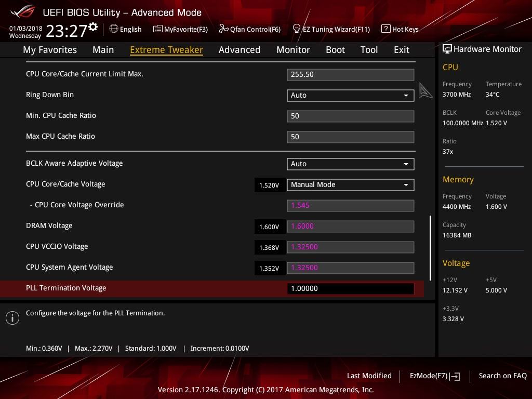The image size is (532, 399).
Task: Click the 23:27 clock display
Action: pos(66,31)
